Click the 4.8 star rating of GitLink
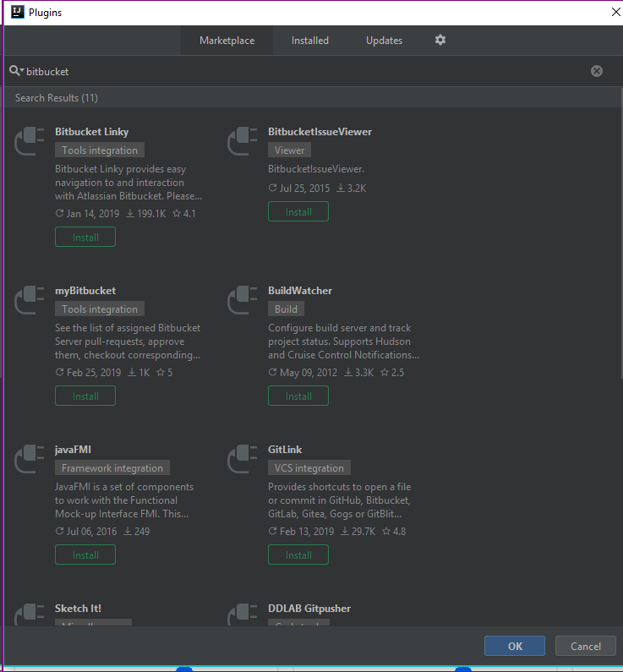623x672 pixels. click(x=394, y=532)
